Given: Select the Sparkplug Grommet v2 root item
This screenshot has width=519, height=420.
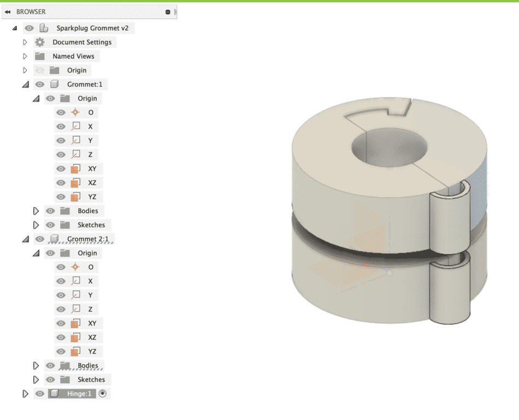Looking at the screenshot, I should [92, 28].
